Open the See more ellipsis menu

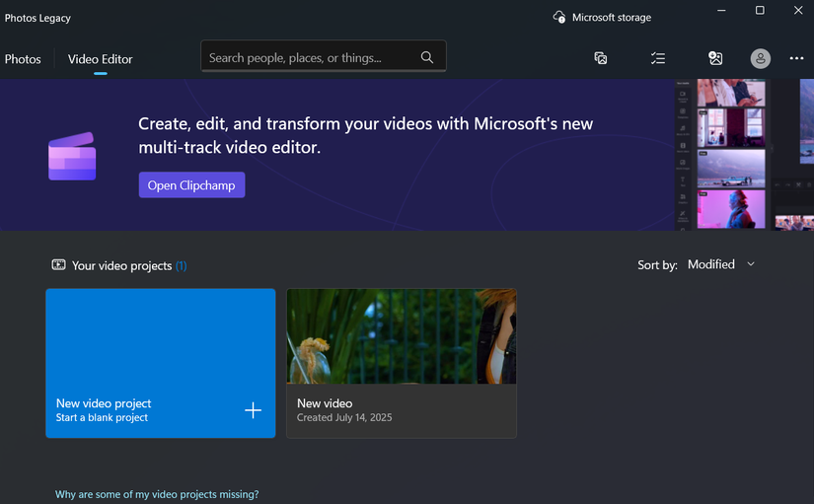click(x=796, y=58)
